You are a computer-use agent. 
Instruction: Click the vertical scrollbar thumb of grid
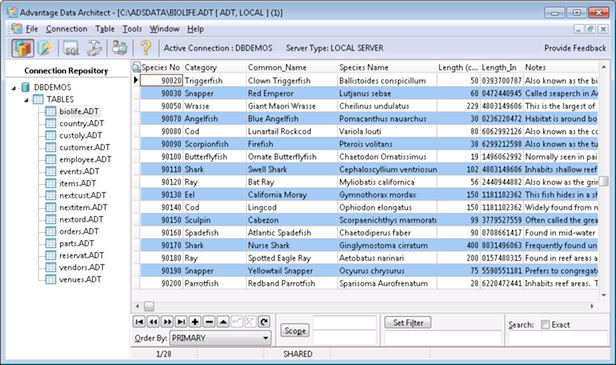coord(604,181)
